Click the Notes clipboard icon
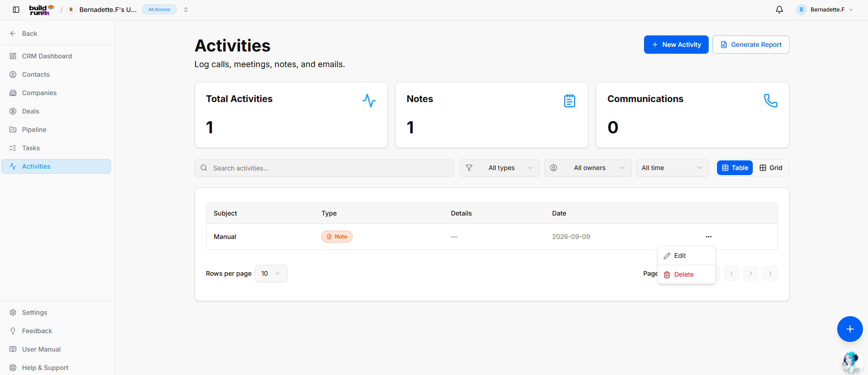The height and width of the screenshot is (375, 868). pyautogui.click(x=570, y=100)
